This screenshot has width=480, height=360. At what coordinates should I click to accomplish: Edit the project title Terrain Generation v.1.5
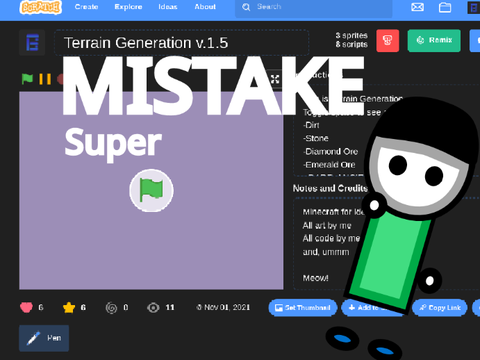click(x=182, y=43)
